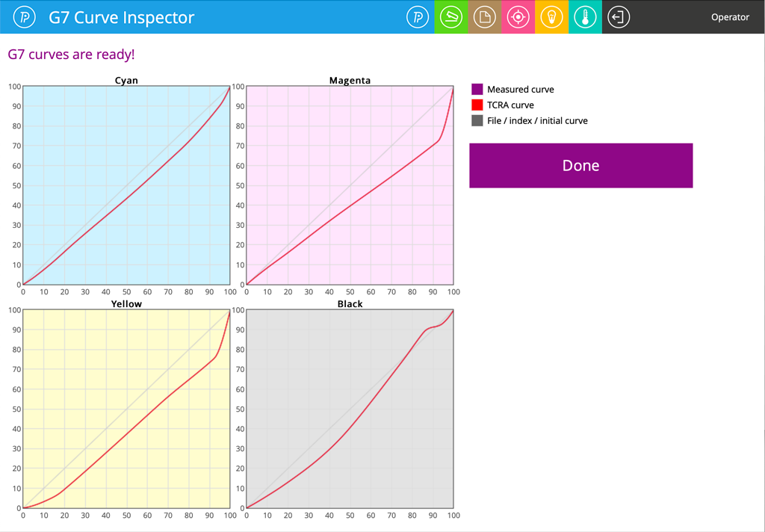Open the yellow lightbulb icon
The height and width of the screenshot is (532, 765).
coord(552,17)
